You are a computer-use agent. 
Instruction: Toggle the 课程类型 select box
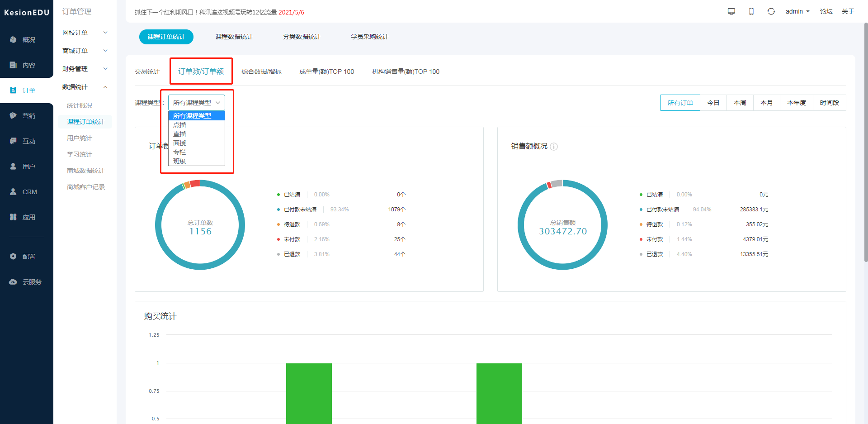tap(197, 103)
